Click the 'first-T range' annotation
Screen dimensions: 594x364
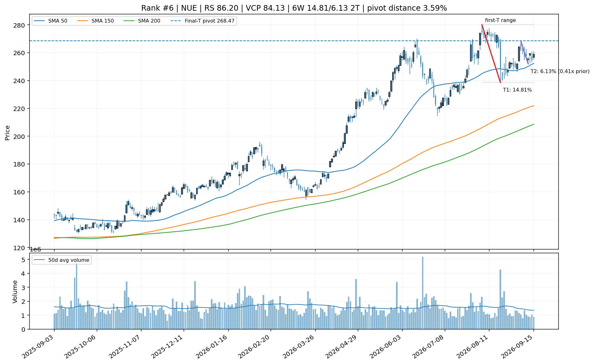point(500,20)
